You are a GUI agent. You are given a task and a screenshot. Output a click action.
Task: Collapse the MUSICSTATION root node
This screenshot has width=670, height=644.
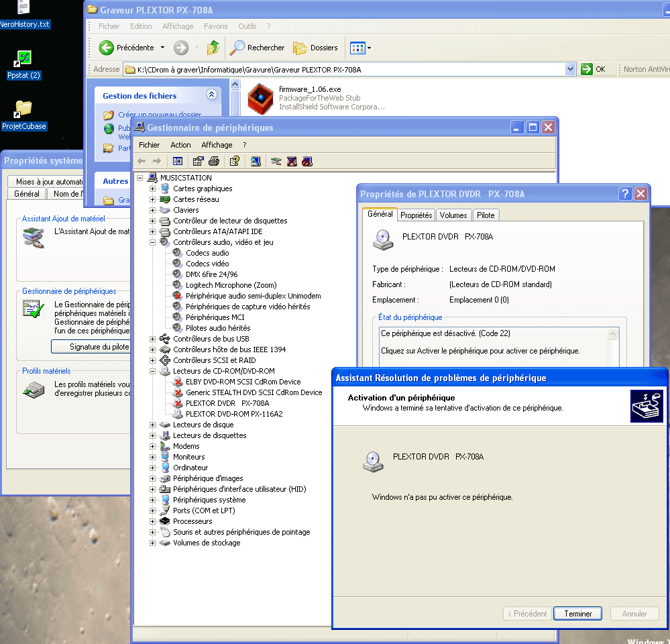[x=139, y=178]
